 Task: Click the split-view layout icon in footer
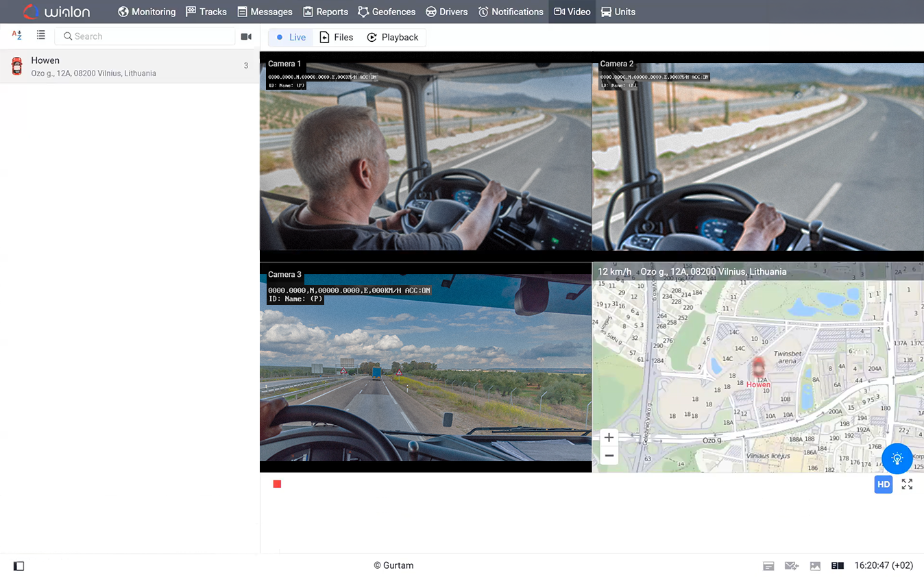837,566
